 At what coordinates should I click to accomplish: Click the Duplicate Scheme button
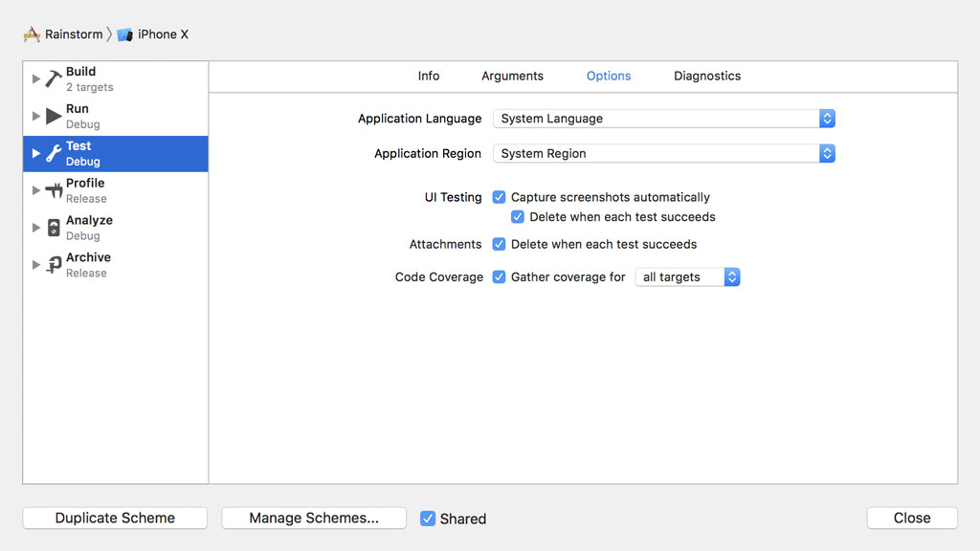tap(114, 518)
